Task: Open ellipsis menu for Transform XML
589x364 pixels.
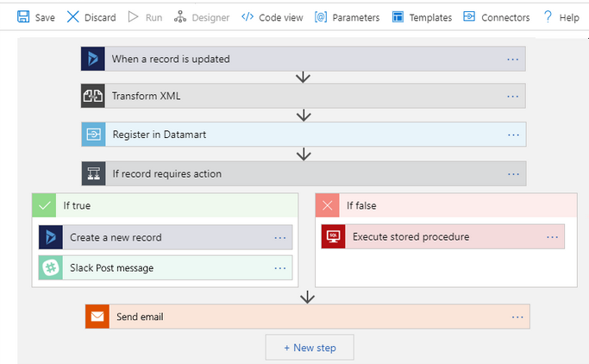Action: [x=513, y=97]
